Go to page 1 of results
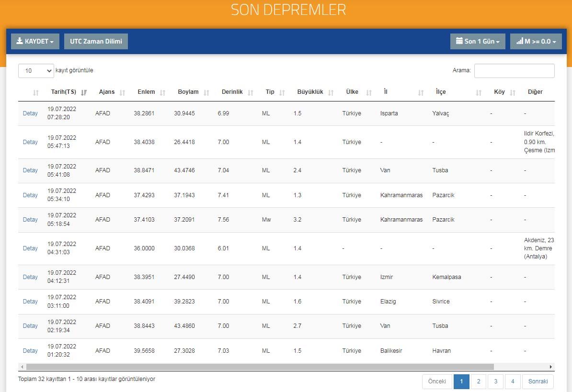The width and height of the screenshot is (572, 392). pos(461,381)
